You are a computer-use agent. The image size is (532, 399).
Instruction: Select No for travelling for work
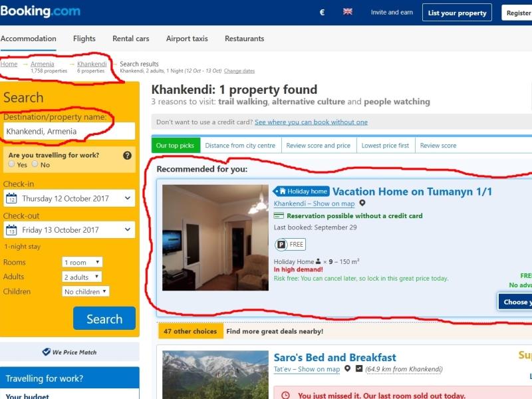pyautogui.click(x=35, y=164)
